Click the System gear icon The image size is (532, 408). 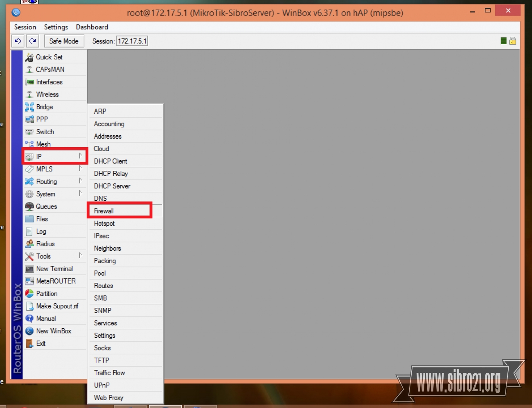pyautogui.click(x=29, y=194)
